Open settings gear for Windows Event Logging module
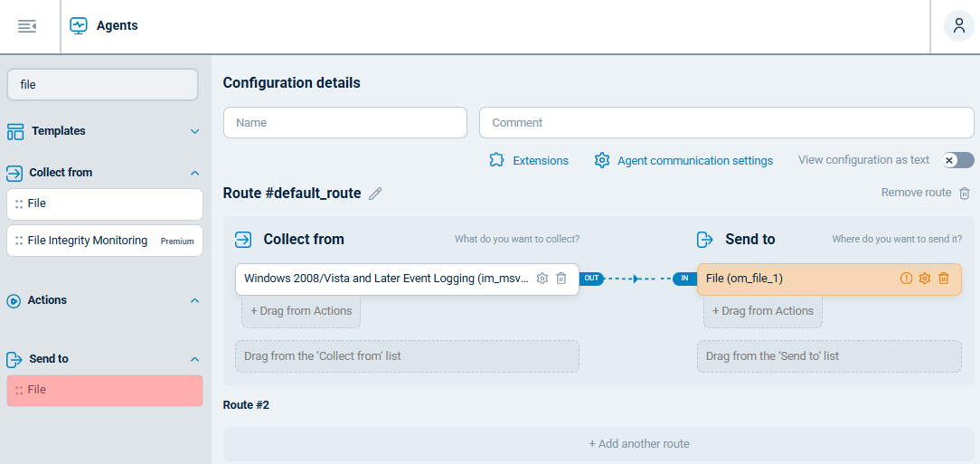The image size is (980, 464). (542, 279)
